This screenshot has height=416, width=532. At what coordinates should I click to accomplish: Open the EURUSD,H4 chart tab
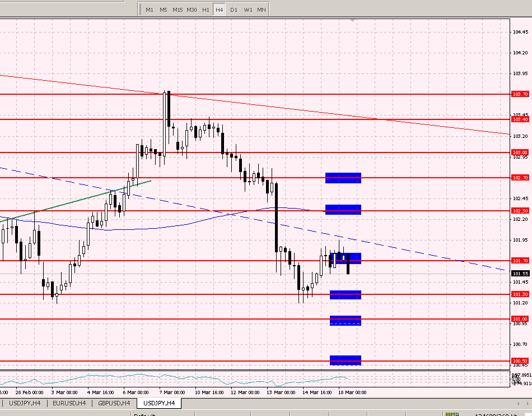pos(69,403)
